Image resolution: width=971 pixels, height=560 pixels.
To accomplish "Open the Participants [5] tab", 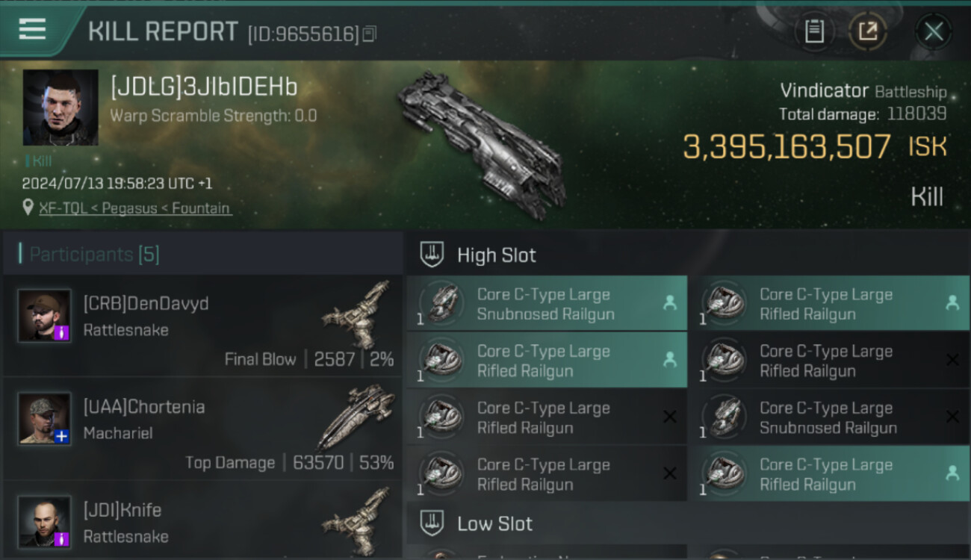I will click(x=94, y=255).
